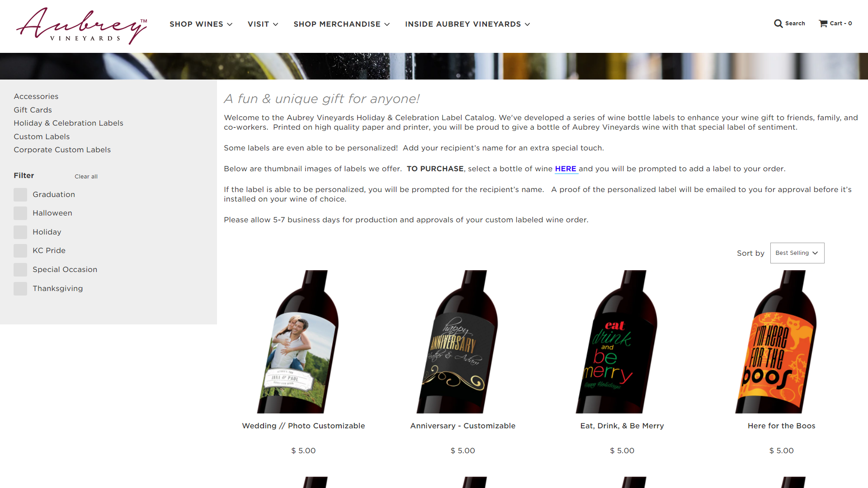Check the Graduation filter box
Viewport: 868px width, 488px height.
coord(20,195)
